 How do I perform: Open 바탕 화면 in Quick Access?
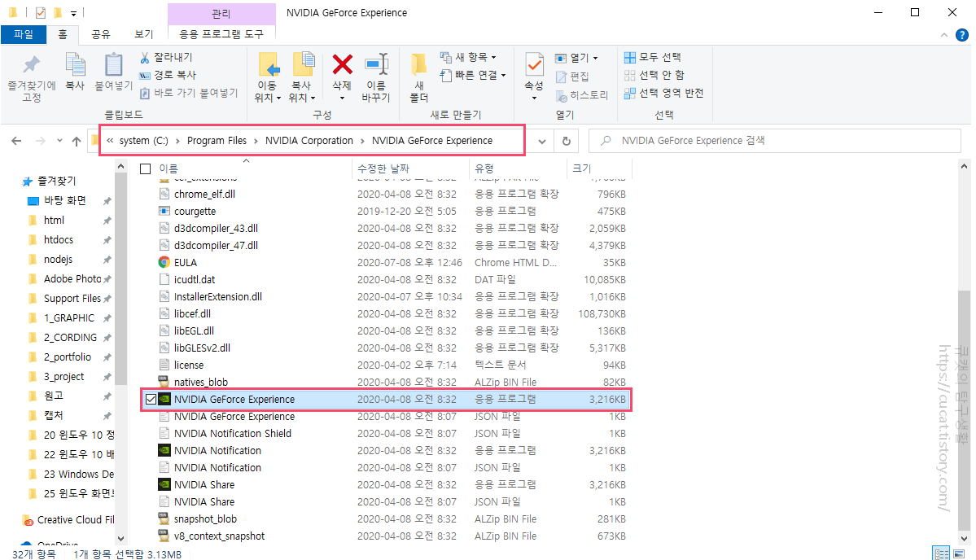pyautogui.click(x=65, y=200)
